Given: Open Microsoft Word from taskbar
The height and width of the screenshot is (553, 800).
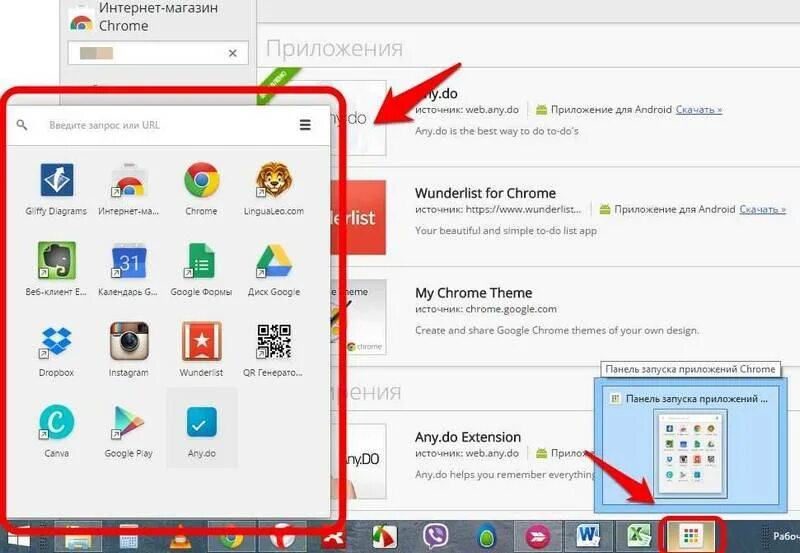Looking at the screenshot, I should 589,536.
